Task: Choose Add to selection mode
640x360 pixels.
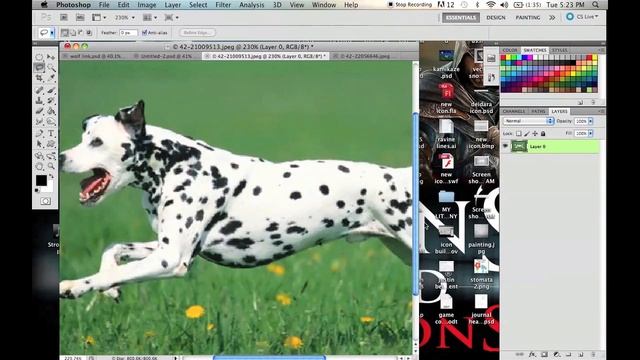Action: pyautogui.click(x=73, y=33)
